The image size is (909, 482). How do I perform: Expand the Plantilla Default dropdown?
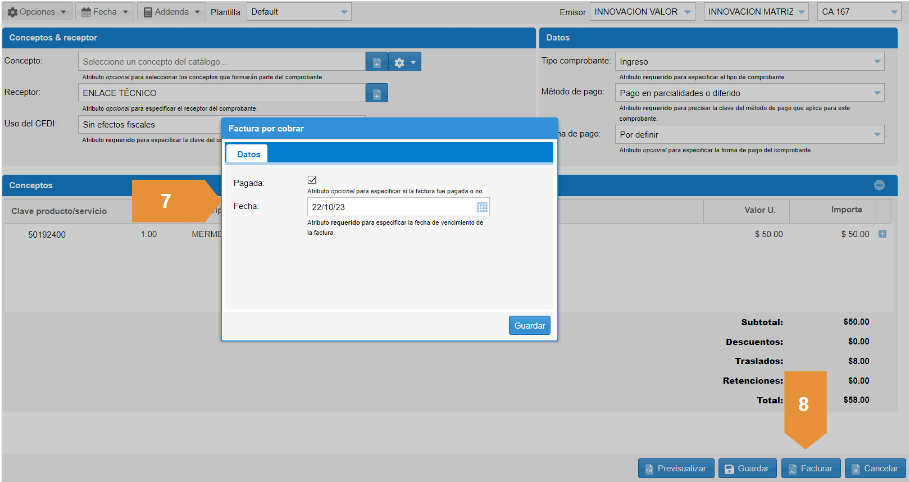click(298, 12)
